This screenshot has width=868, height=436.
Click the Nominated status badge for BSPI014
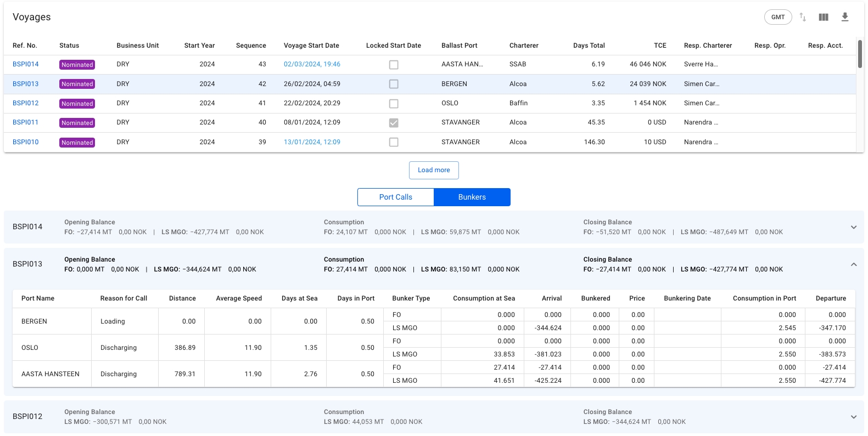(77, 65)
